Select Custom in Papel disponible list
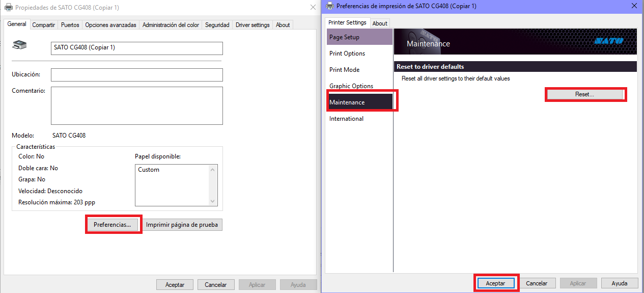Image resolution: width=644 pixels, height=293 pixels. coord(149,170)
